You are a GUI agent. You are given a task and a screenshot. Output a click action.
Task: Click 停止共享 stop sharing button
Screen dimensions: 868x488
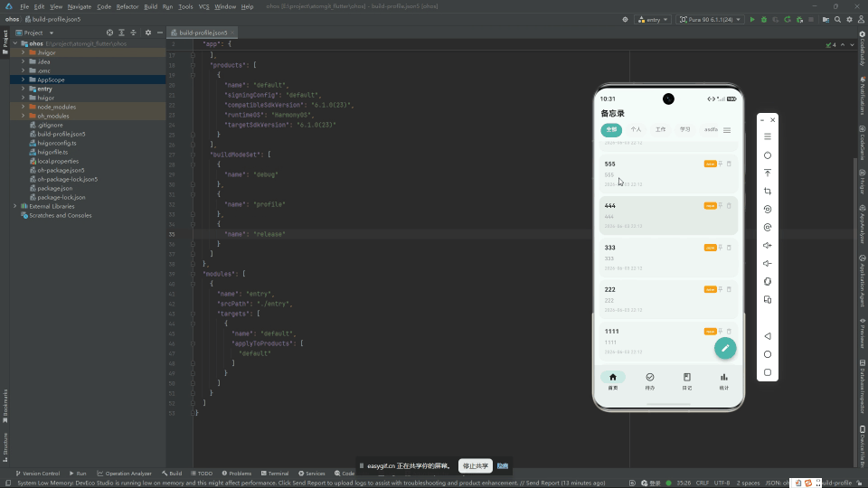(x=476, y=466)
